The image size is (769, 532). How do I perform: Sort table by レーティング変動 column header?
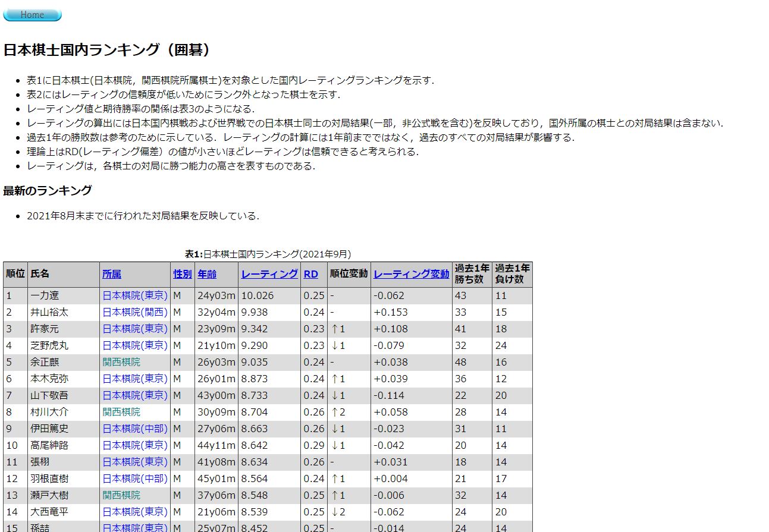pyautogui.click(x=411, y=274)
